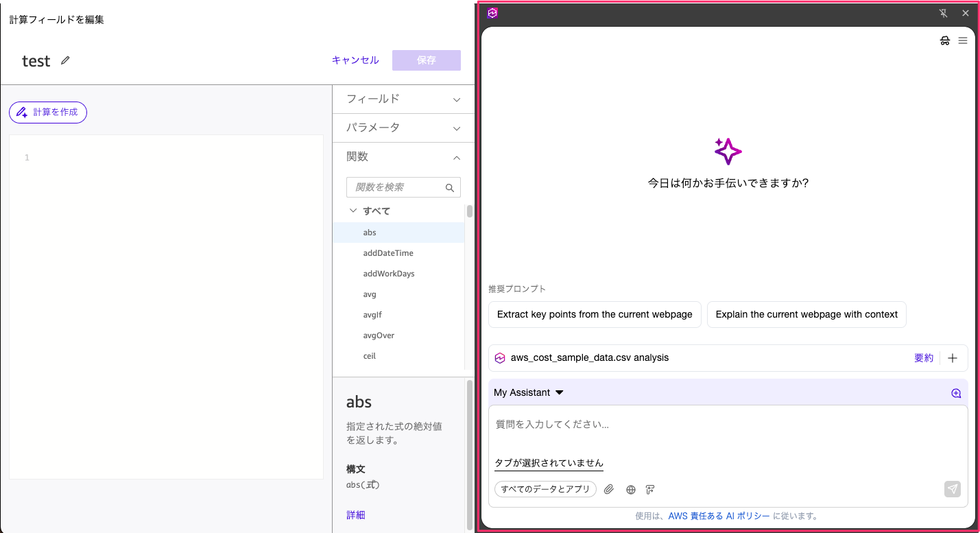Click the 計算を作成 button
Image resolution: width=980 pixels, height=533 pixels.
pos(48,112)
